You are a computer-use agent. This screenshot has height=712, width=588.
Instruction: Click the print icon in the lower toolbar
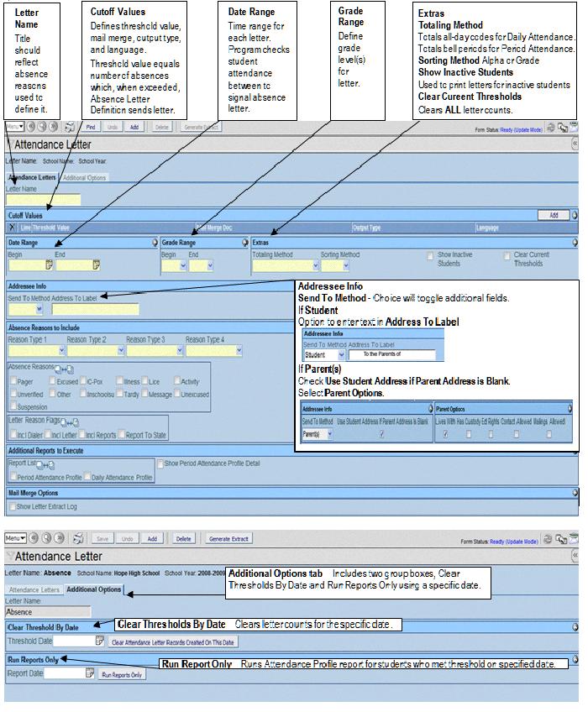78,538
